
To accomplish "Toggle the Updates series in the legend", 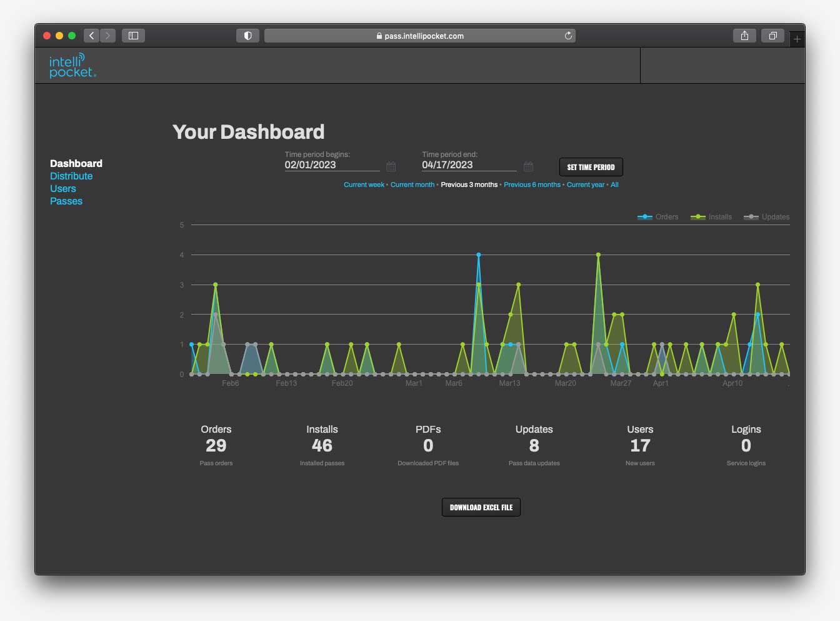I will (766, 217).
